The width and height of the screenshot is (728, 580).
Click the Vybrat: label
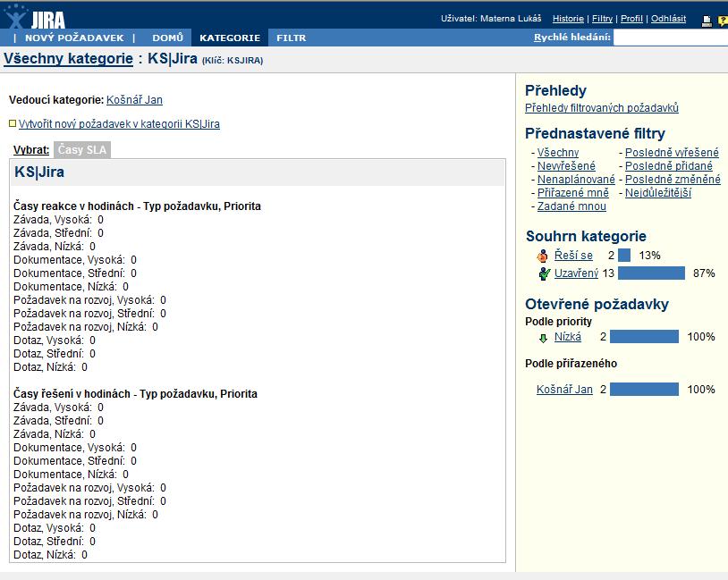[31, 150]
